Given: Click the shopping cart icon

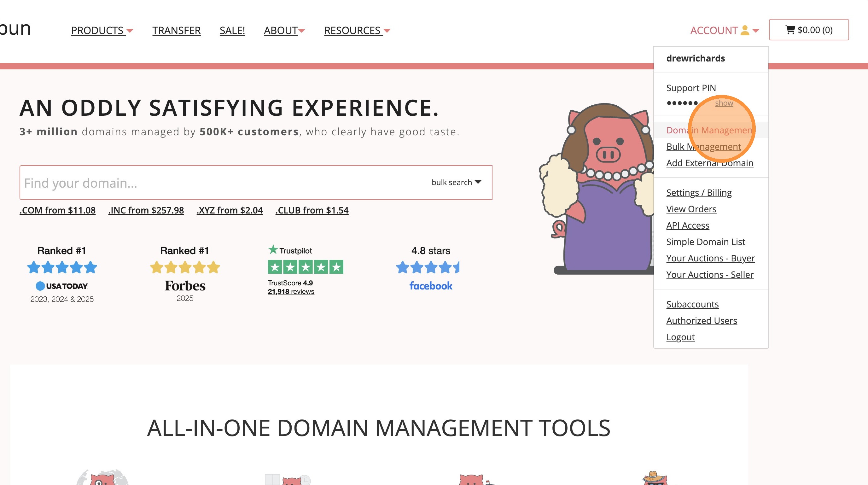Looking at the screenshot, I should [790, 30].
